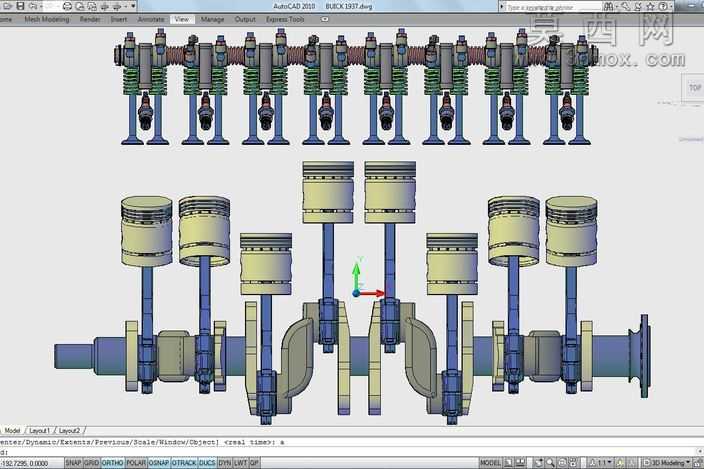Open the Output ribbon tab
The image size is (704, 469).
tap(245, 19)
